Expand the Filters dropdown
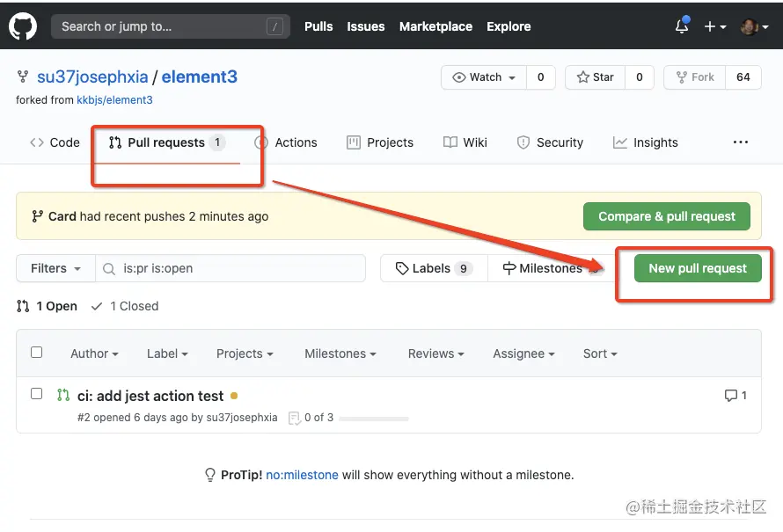This screenshot has width=783, height=532. [x=56, y=268]
